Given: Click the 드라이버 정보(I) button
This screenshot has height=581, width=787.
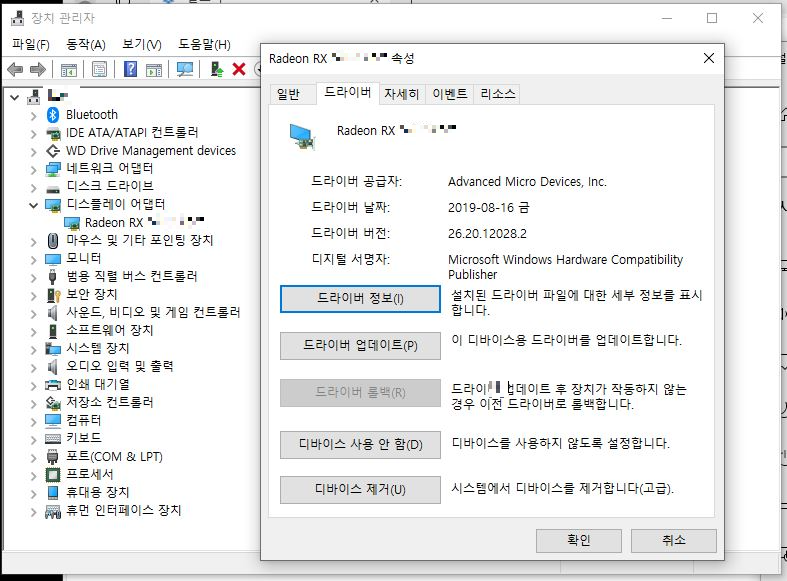Looking at the screenshot, I should (360, 299).
